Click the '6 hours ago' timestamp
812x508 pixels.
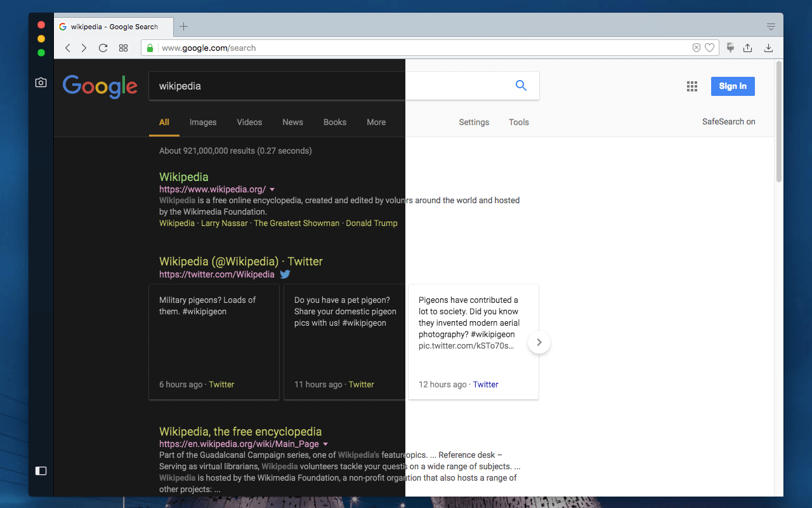coord(181,385)
